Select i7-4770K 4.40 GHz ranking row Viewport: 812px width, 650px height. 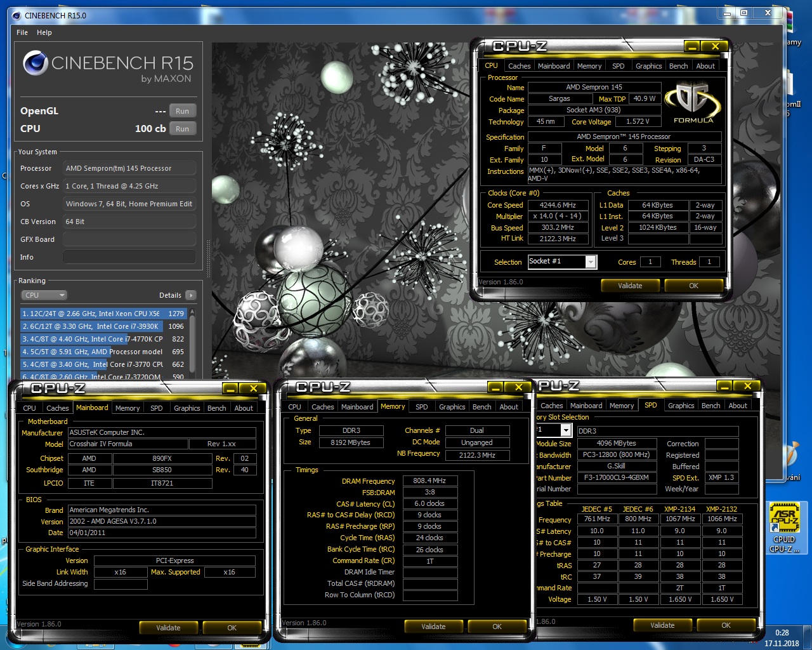pyautogui.click(x=103, y=339)
